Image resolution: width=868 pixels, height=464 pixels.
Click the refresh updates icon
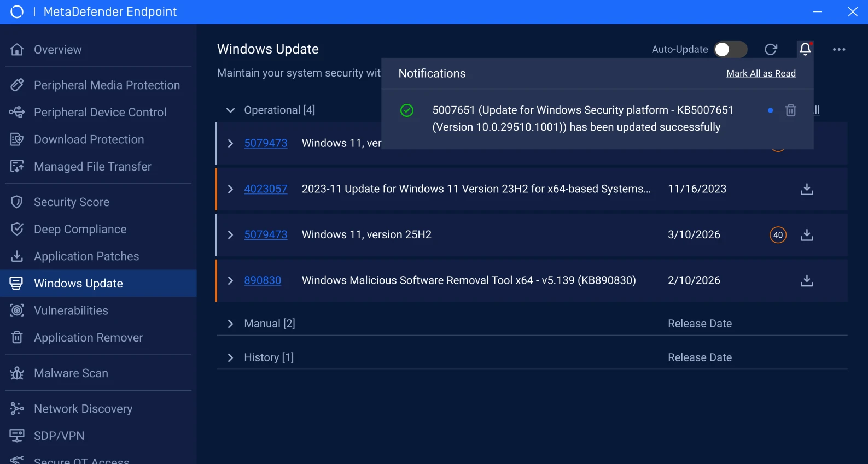point(771,50)
